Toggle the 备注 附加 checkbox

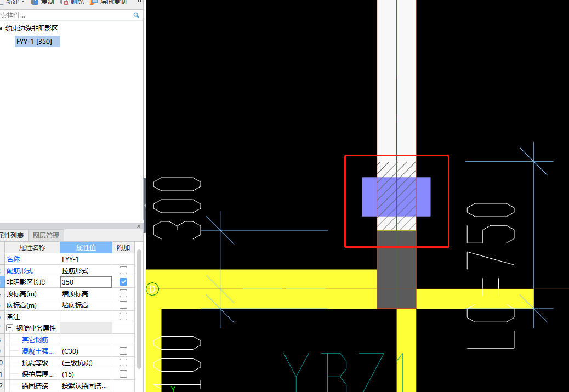coord(123,316)
